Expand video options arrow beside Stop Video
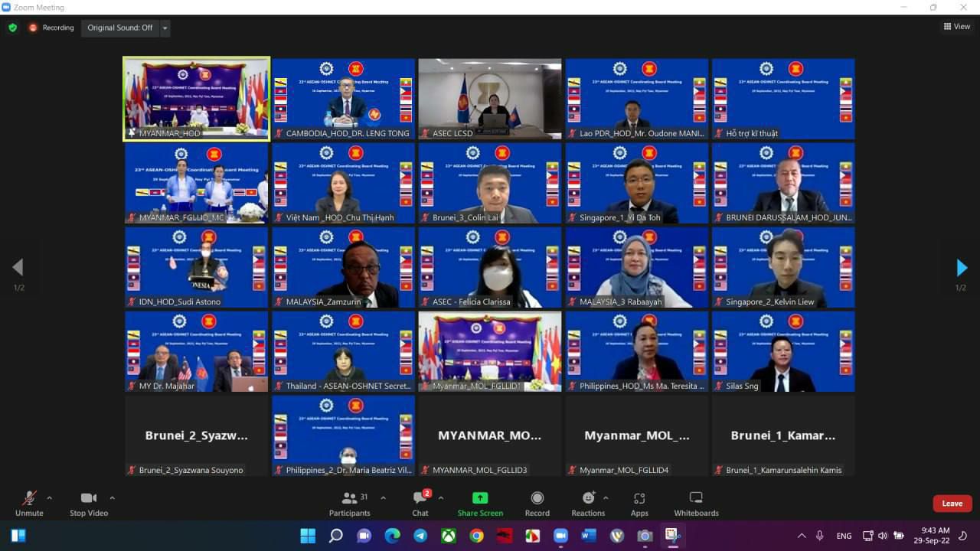The width and height of the screenshot is (980, 551). tap(112, 497)
